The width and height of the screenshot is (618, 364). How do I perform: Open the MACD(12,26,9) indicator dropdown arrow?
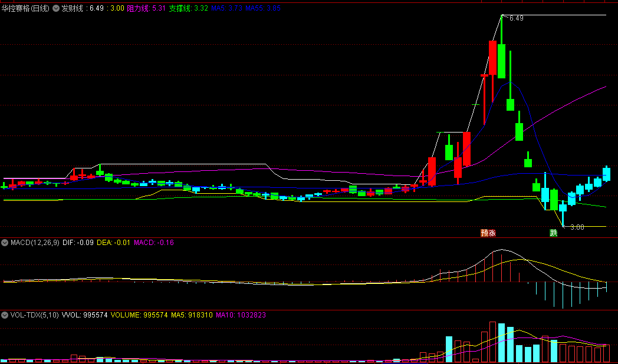point(5,243)
